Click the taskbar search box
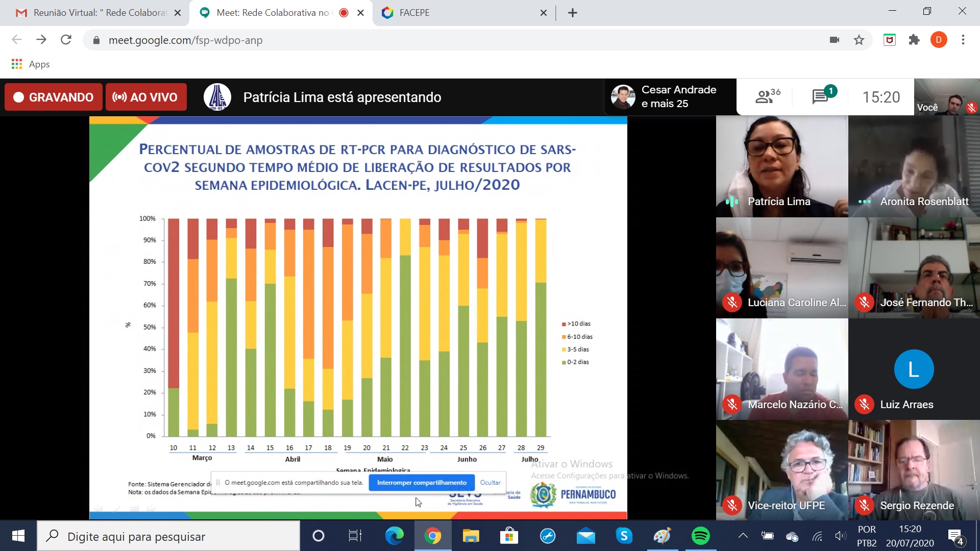The height and width of the screenshot is (551, 980). (x=168, y=536)
